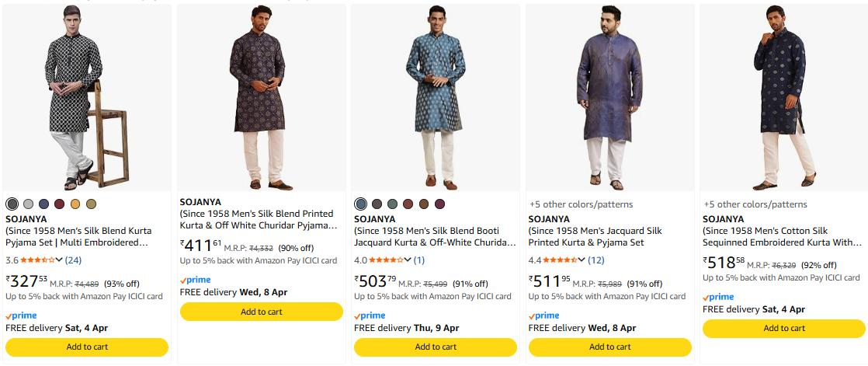Image resolution: width=868 pixels, height=366 pixels.
Task: Add the ₹327 kurta pyjama set to cart
Action: pyautogui.click(x=87, y=347)
